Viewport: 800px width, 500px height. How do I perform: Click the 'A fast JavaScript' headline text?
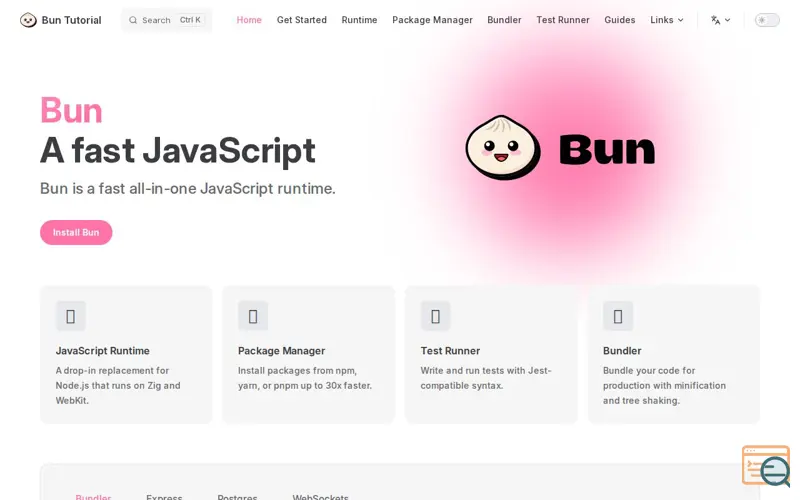178,150
